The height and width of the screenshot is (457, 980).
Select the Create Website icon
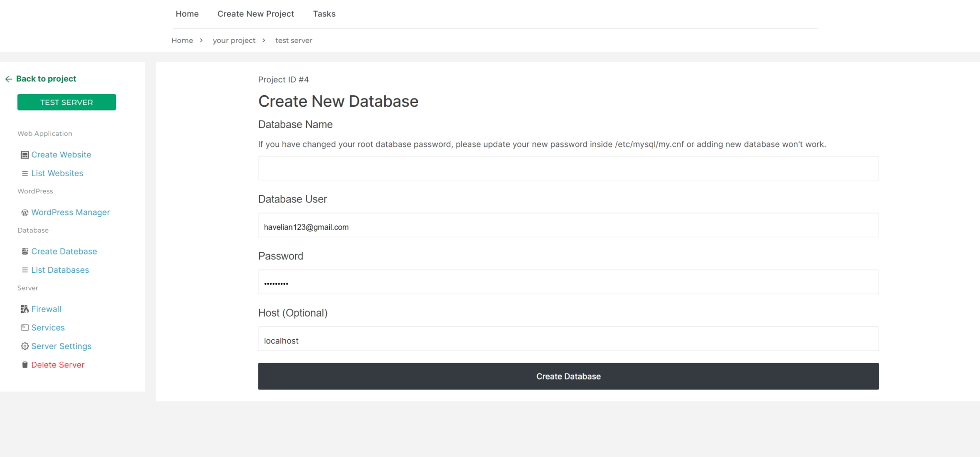[24, 154]
